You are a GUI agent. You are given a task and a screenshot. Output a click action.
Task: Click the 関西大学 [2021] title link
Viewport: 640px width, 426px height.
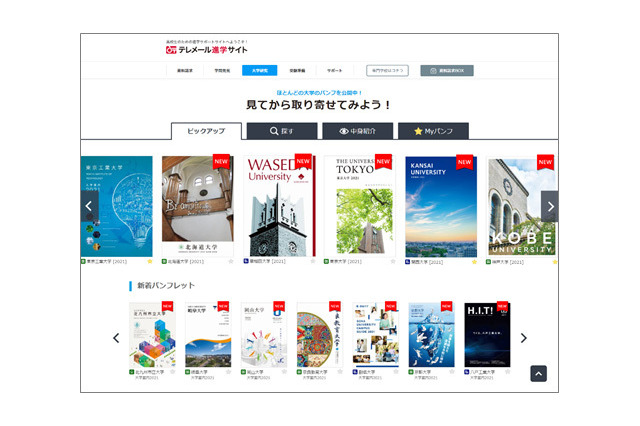click(x=427, y=262)
